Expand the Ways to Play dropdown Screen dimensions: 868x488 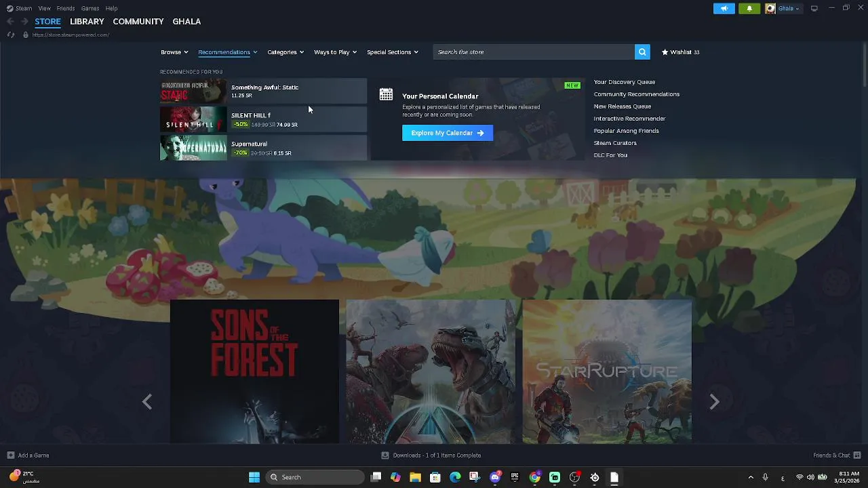pos(335,52)
